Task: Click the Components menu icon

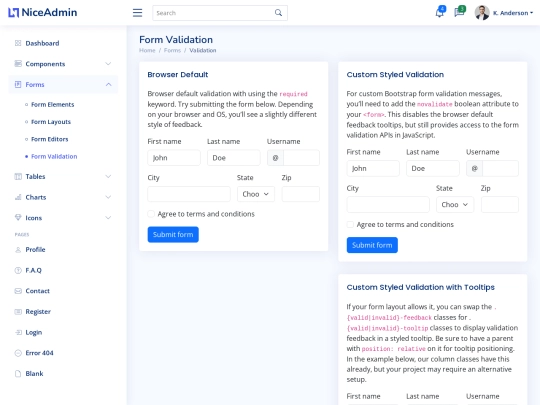Action: 18,64
